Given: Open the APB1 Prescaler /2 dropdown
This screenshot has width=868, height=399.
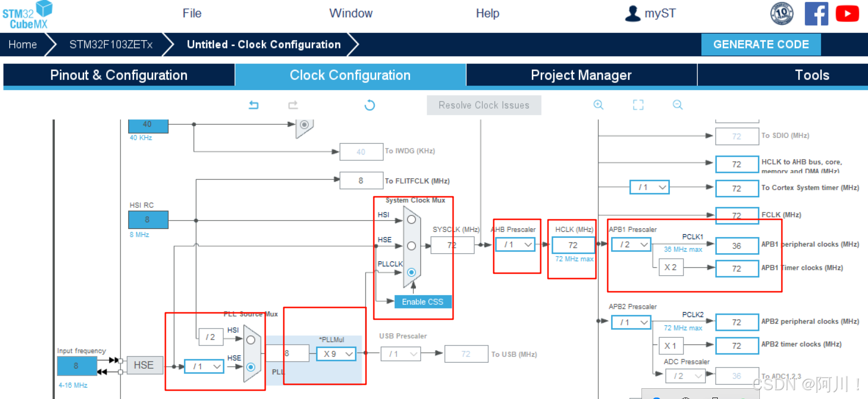Looking at the screenshot, I should click(x=631, y=244).
